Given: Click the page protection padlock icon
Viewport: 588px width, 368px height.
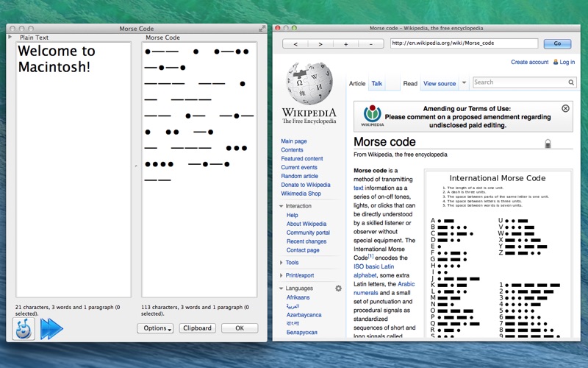Looking at the screenshot, I should coord(548,144).
